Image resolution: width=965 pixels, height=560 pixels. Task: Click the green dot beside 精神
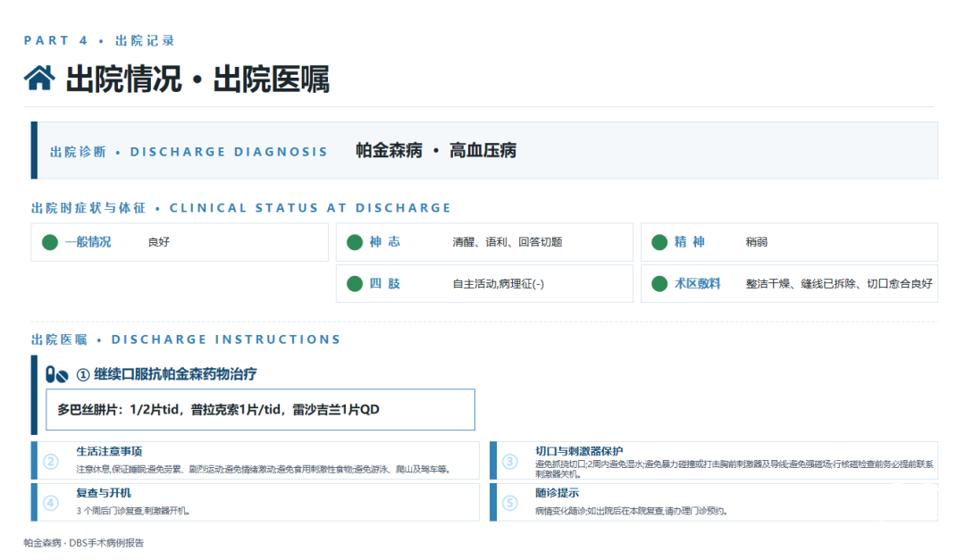click(659, 242)
